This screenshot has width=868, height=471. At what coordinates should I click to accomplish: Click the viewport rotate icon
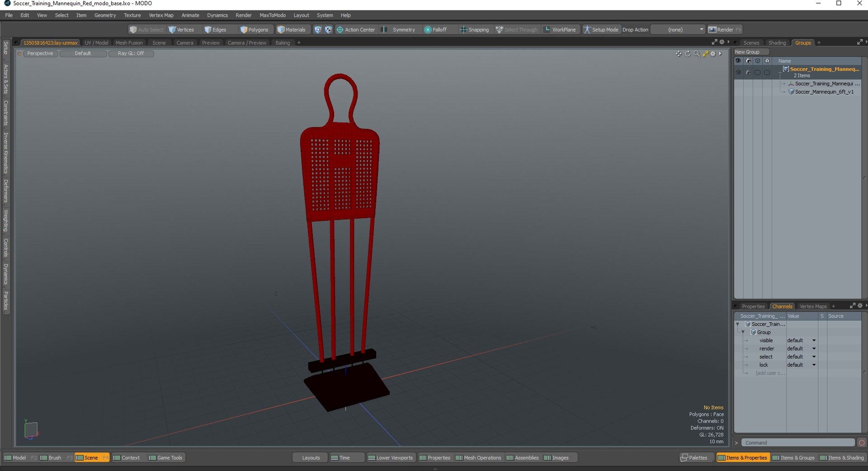pyautogui.click(x=688, y=54)
